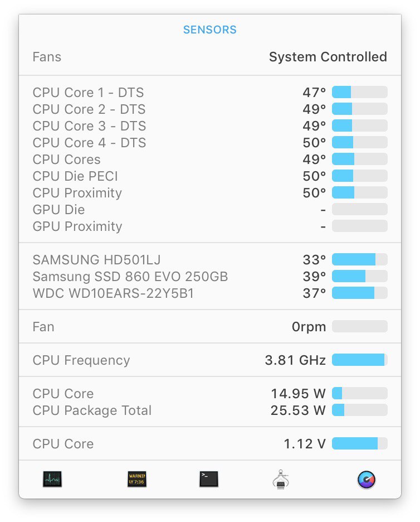Select the CPU Die PECI sensor row
The image size is (420, 522).
210,176
